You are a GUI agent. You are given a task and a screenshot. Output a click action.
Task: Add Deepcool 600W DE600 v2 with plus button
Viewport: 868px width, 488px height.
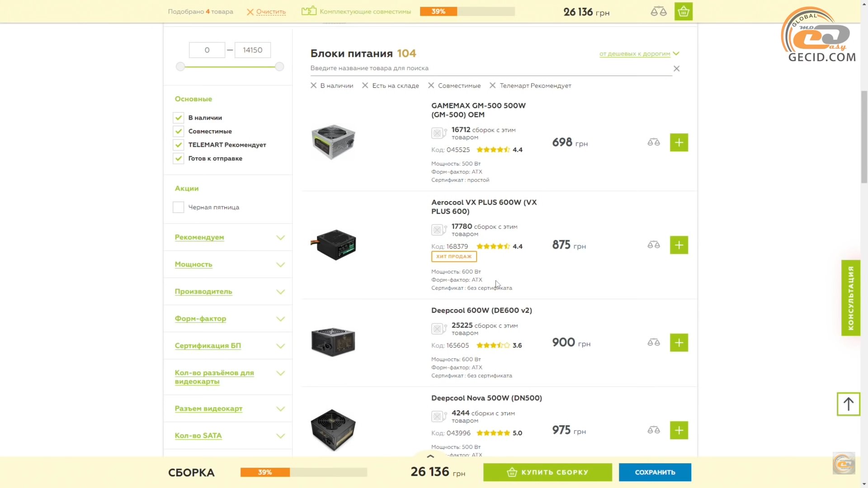point(679,343)
